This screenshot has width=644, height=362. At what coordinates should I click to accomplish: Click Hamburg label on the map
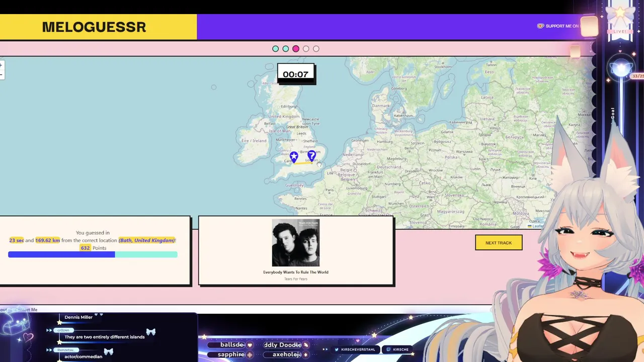pyautogui.click(x=384, y=142)
